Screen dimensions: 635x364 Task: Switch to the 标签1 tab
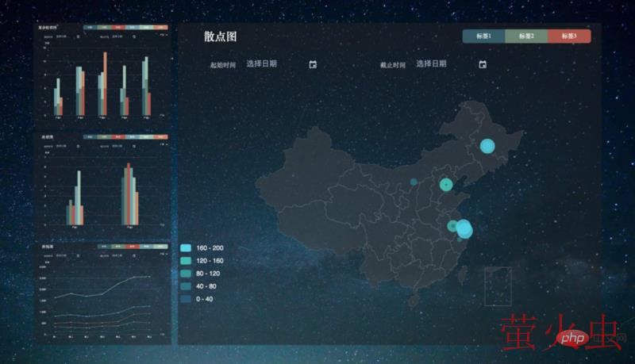(483, 36)
